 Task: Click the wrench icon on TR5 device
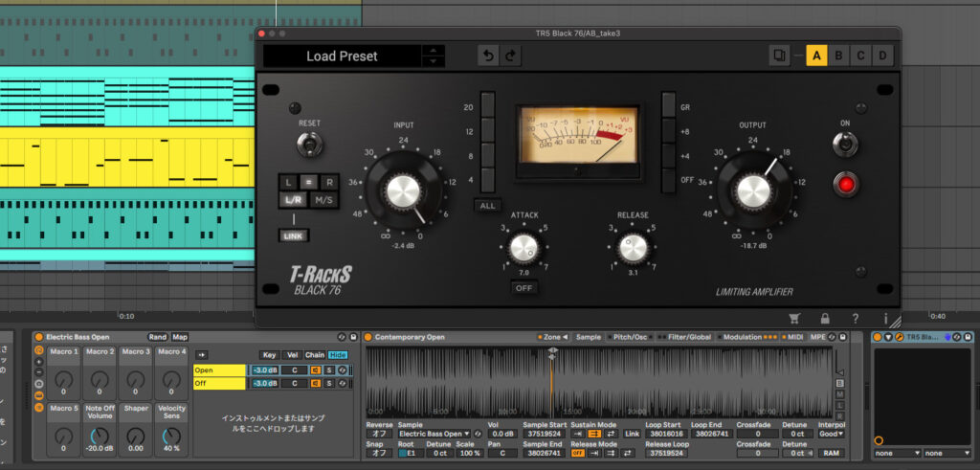(900, 337)
